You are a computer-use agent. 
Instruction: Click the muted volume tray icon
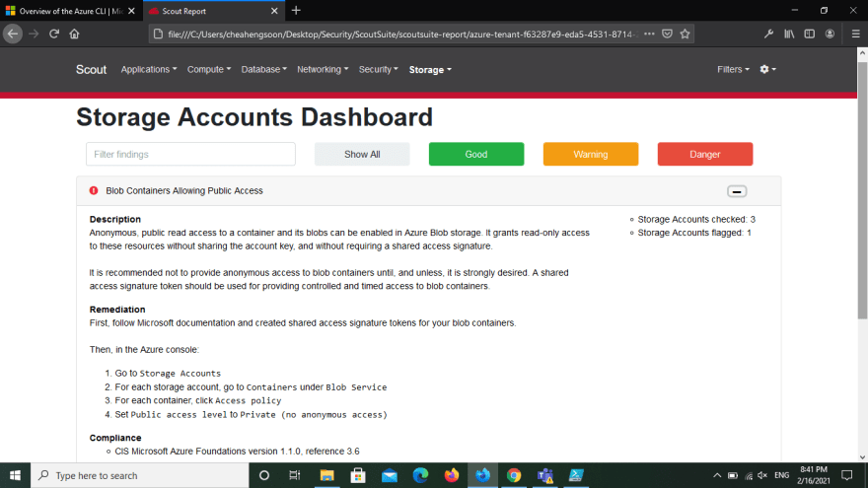point(762,475)
